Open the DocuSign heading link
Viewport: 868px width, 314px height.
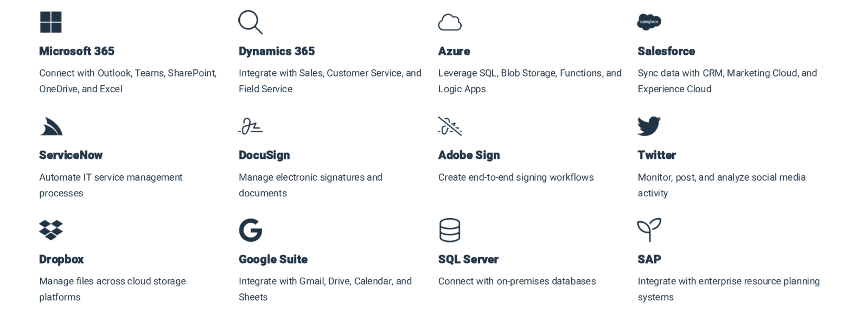coord(264,155)
